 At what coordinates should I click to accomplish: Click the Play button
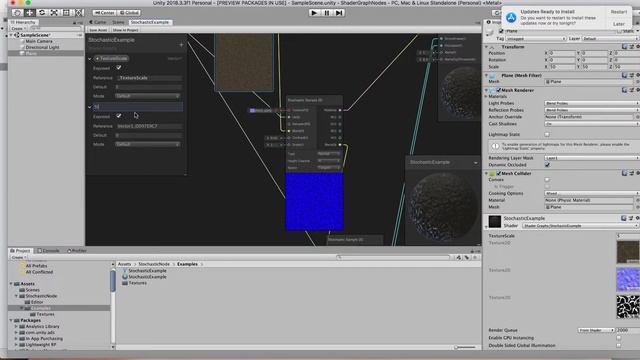(x=314, y=13)
